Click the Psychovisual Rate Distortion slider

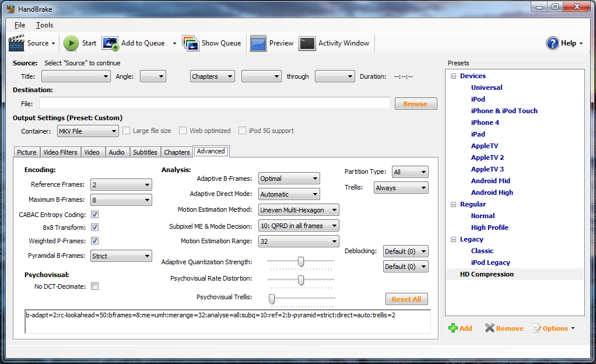301,281
